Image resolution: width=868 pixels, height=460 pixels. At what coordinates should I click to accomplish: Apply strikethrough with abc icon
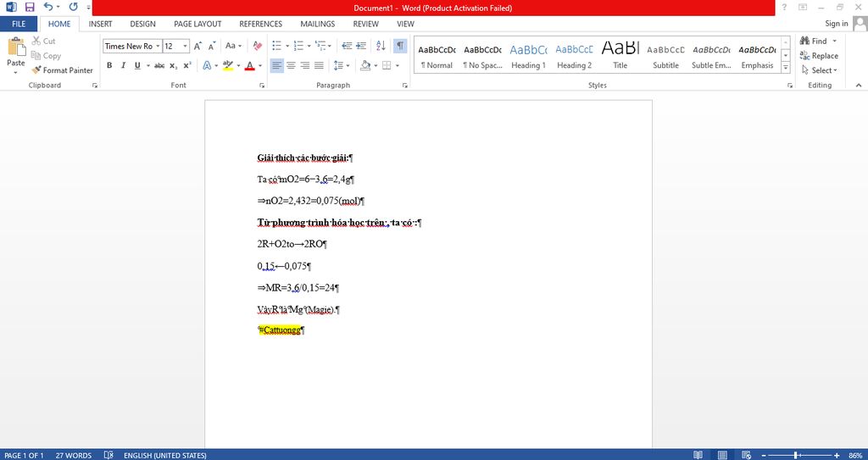(159, 65)
